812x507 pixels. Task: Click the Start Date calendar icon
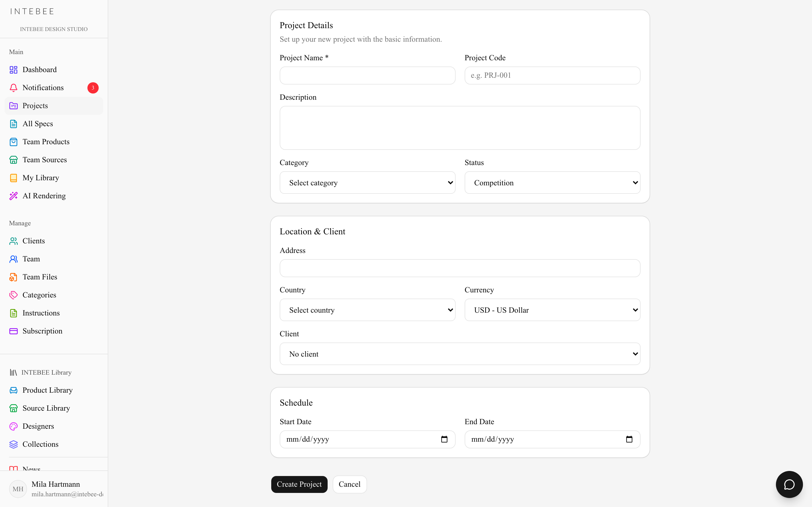[444, 439]
